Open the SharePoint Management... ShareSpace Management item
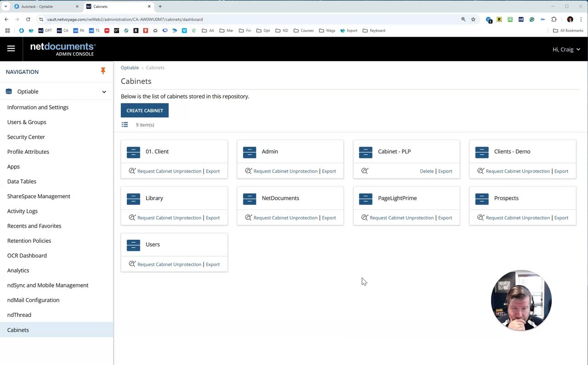The height and width of the screenshot is (365, 588). [39, 196]
